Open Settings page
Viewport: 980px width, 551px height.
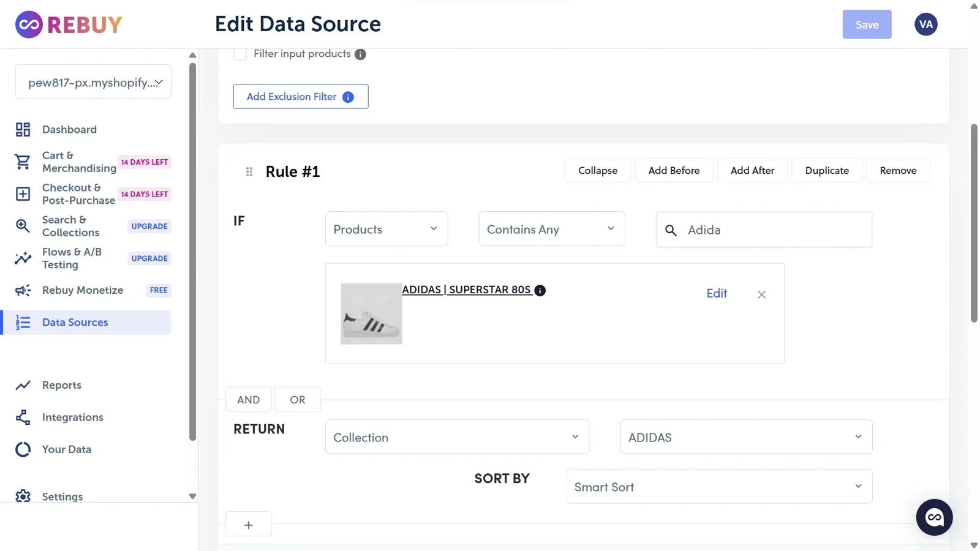coord(62,497)
